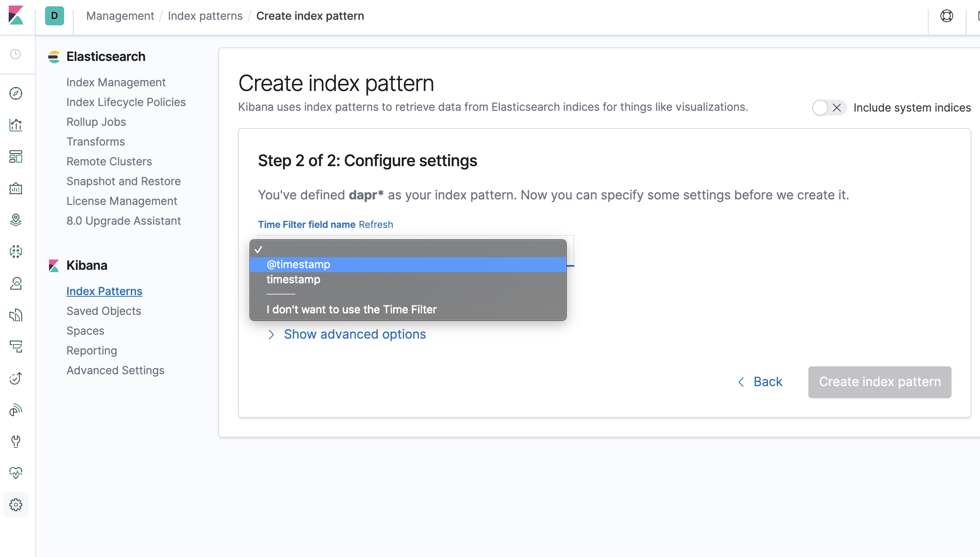Click the Back button
Viewport: 980px width, 557px height.
[x=760, y=382]
